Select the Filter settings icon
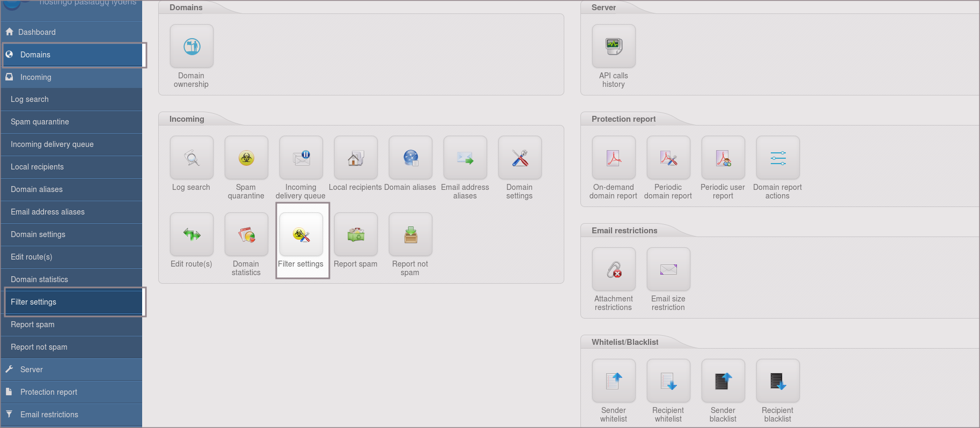Viewport: 980px width, 428px height. [x=301, y=235]
